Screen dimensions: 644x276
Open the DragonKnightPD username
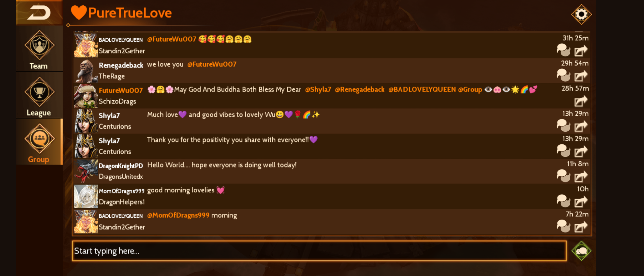pyautogui.click(x=121, y=166)
